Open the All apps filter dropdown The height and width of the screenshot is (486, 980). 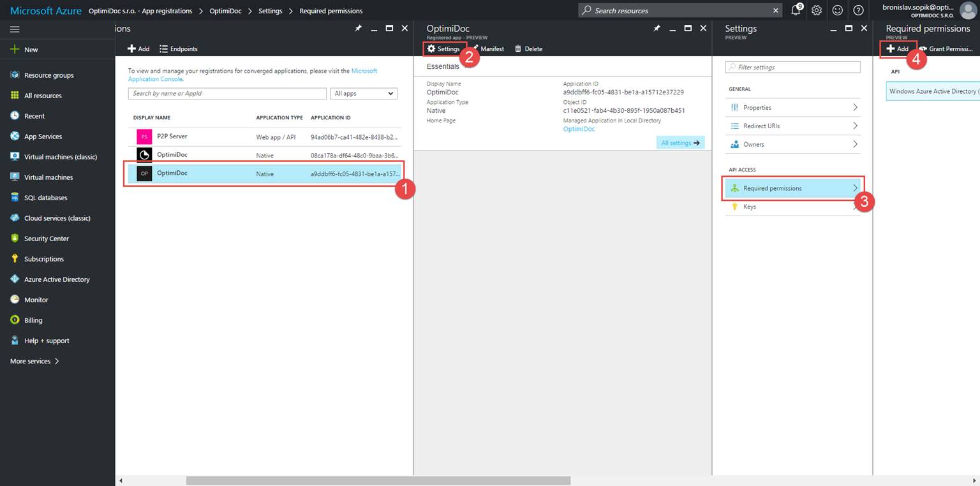(x=364, y=94)
